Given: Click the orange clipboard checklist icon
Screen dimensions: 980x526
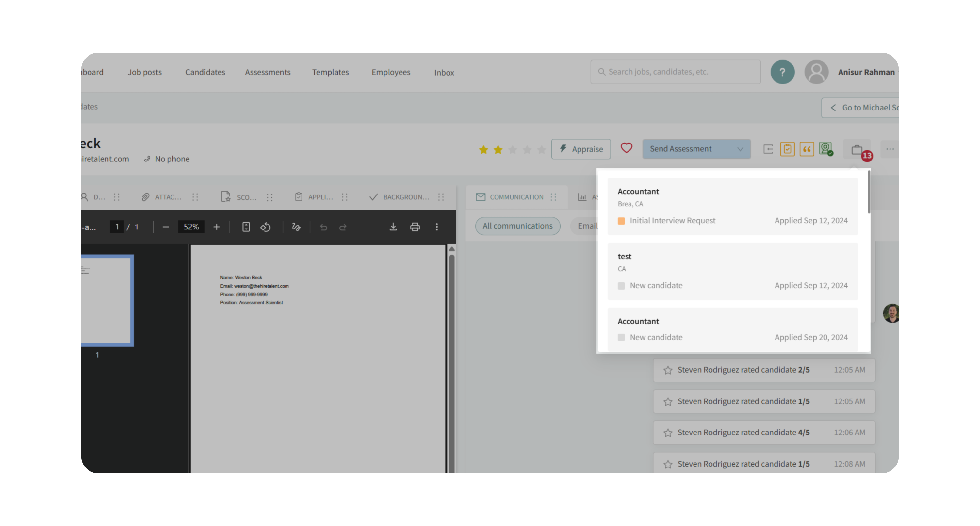Looking at the screenshot, I should coord(787,149).
